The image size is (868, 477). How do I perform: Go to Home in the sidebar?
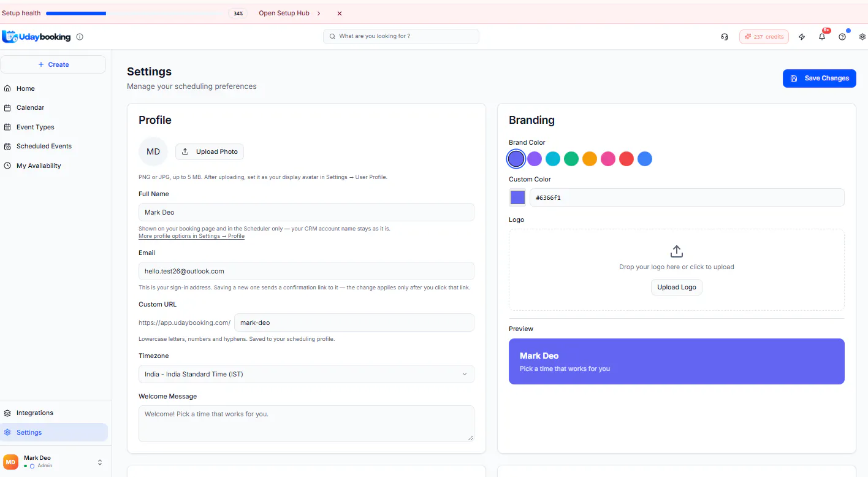coord(54,88)
